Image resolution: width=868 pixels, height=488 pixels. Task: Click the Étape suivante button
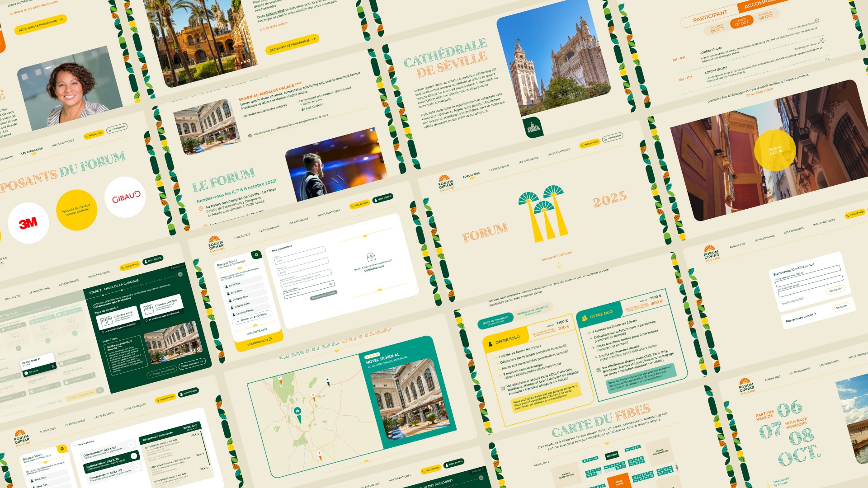[192, 364]
